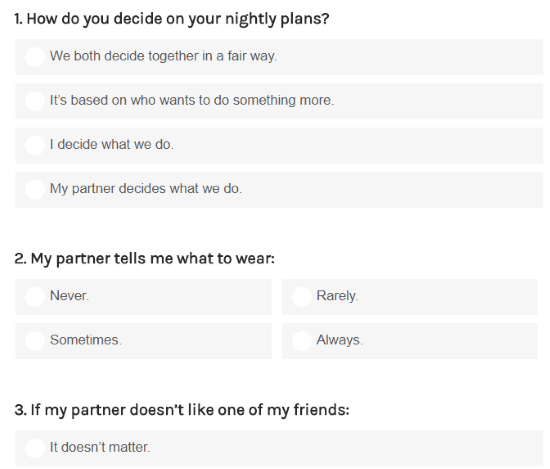Click the 'Rarely.' answer label
This screenshot has width=550, height=469.
coord(337,296)
